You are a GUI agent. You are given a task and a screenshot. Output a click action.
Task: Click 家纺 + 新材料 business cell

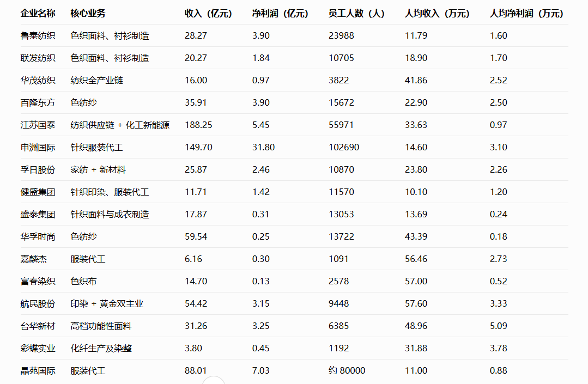pyautogui.click(x=98, y=170)
